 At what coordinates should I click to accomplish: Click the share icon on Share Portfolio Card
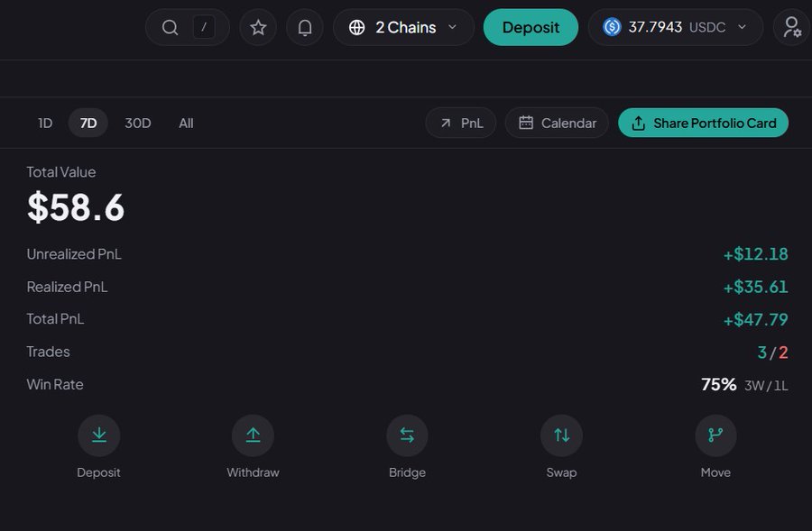pos(639,124)
